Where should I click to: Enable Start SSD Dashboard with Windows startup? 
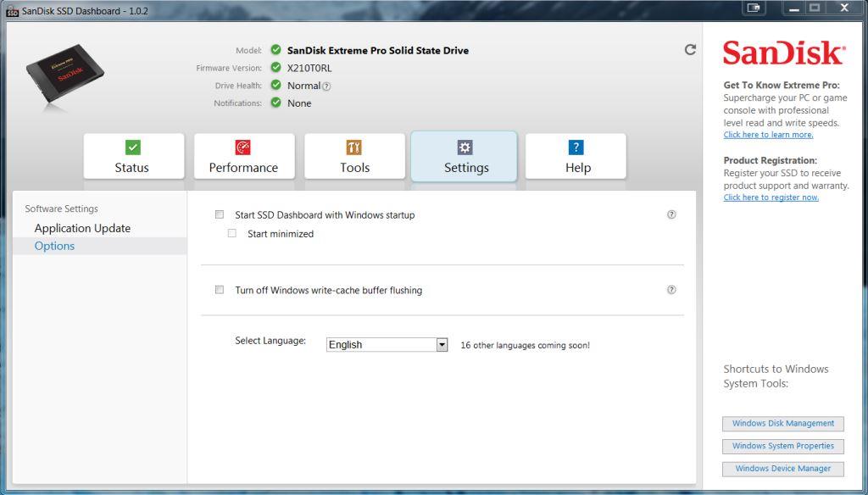(220, 214)
